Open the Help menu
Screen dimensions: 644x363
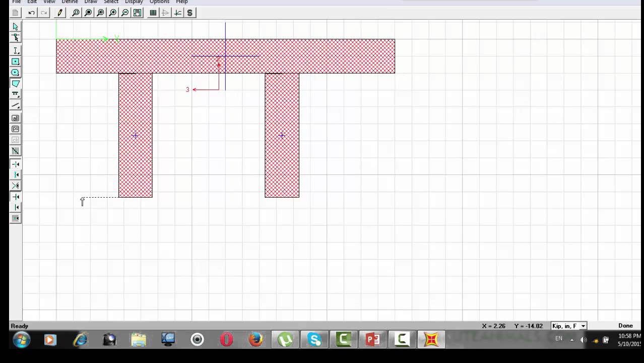pyautogui.click(x=181, y=2)
